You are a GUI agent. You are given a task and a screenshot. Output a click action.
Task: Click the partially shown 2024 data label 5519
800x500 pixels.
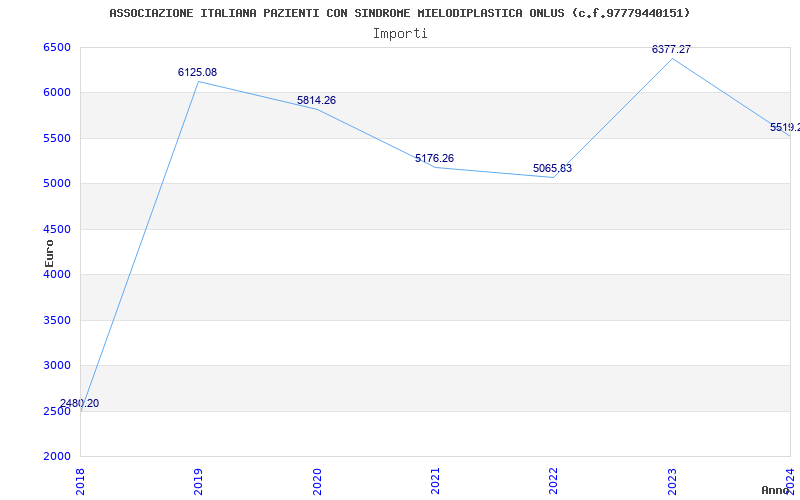tap(785, 127)
